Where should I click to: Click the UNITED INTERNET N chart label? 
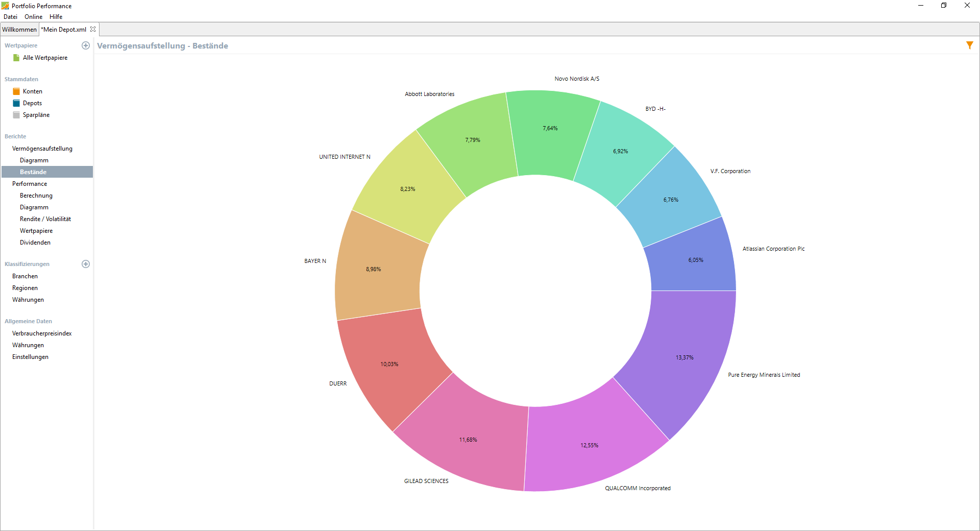(x=345, y=157)
